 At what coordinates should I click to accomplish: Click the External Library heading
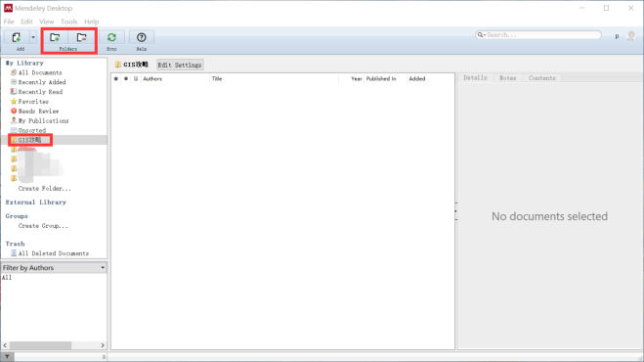(x=36, y=203)
